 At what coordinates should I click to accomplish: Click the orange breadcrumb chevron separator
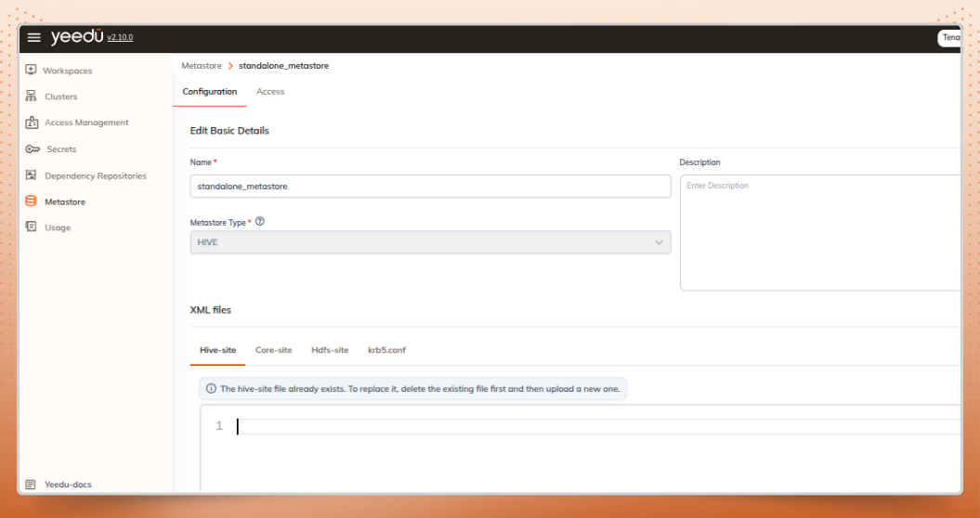click(230, 66)
